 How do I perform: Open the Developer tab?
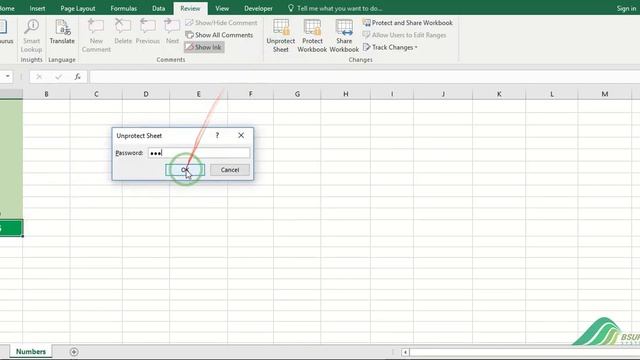coord(258,8)
